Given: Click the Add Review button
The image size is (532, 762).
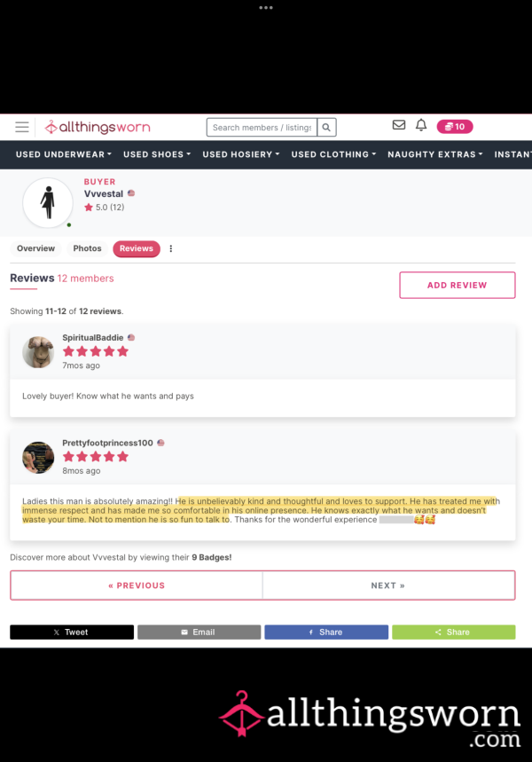Looking at the screenshot, I should [458, 286].
